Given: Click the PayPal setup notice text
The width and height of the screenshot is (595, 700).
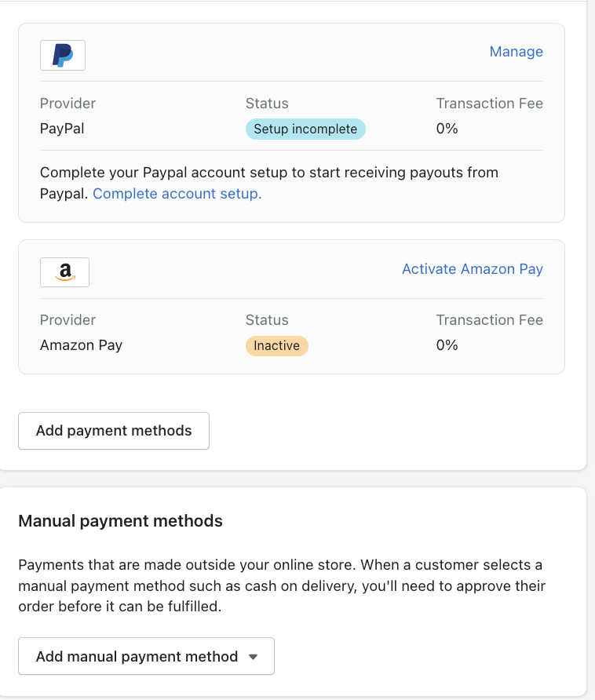Looking at the screenshot, I should click(x=269, y=183).
